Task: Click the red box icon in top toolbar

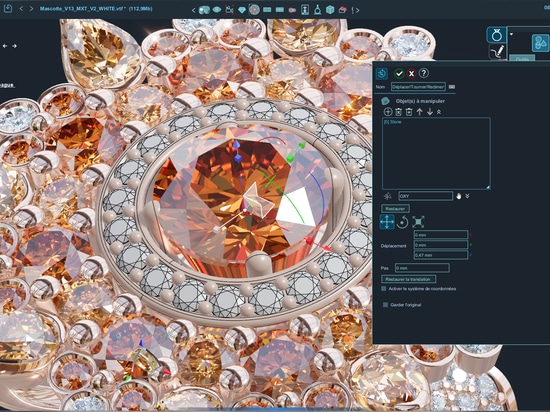Action: 342,10
